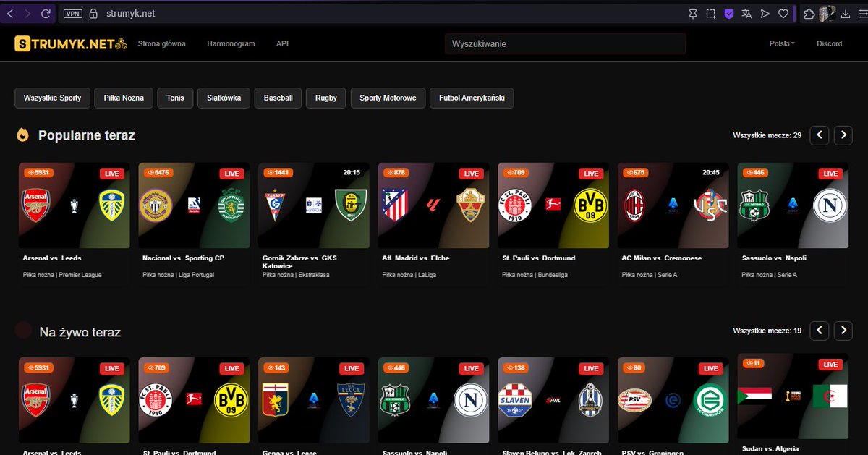Expand the Polski language dropdown

click(x=782, y=43)
